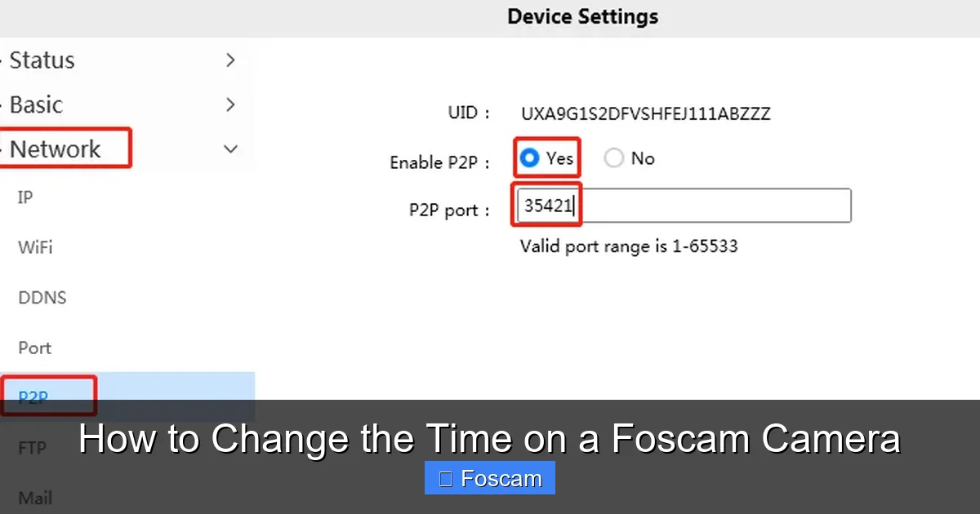The image size is (980, 514).
Task: Open the Port settings page
Action: click(34, 348)
